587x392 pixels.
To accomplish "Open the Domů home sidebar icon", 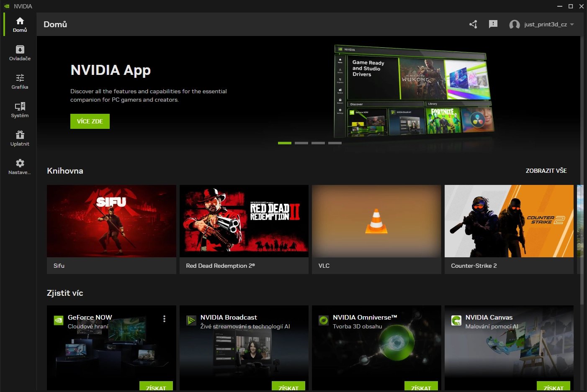I will coord(20,24).
